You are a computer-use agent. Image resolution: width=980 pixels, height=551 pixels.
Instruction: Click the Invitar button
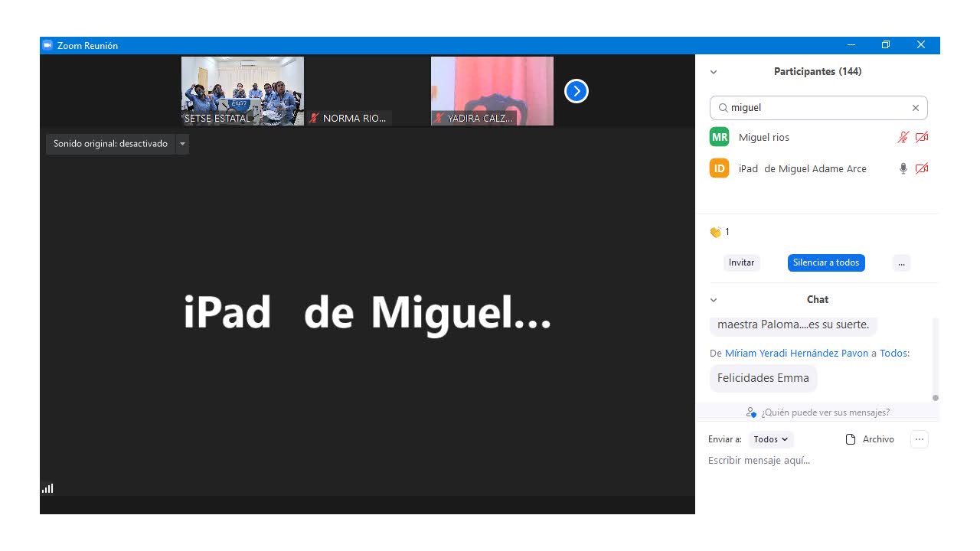coord(741,262)
